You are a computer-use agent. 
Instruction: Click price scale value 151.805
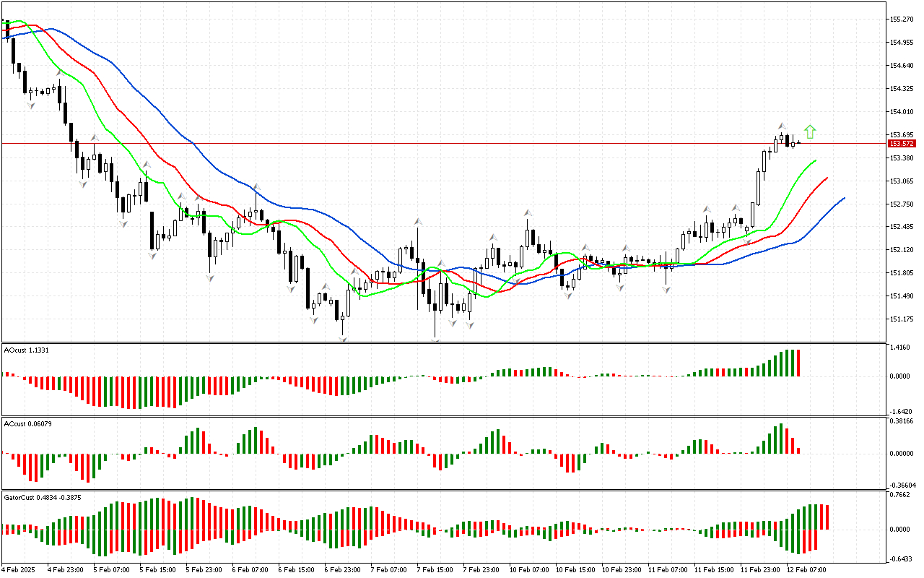coord(902,273)
